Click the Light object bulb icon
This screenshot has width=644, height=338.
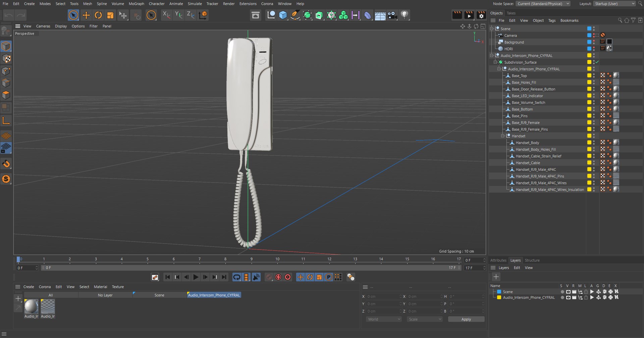coord(405,15)
